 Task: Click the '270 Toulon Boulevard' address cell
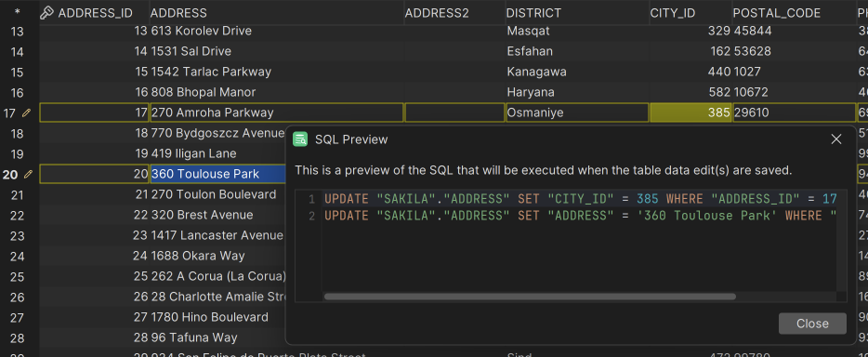pos(218,195)
